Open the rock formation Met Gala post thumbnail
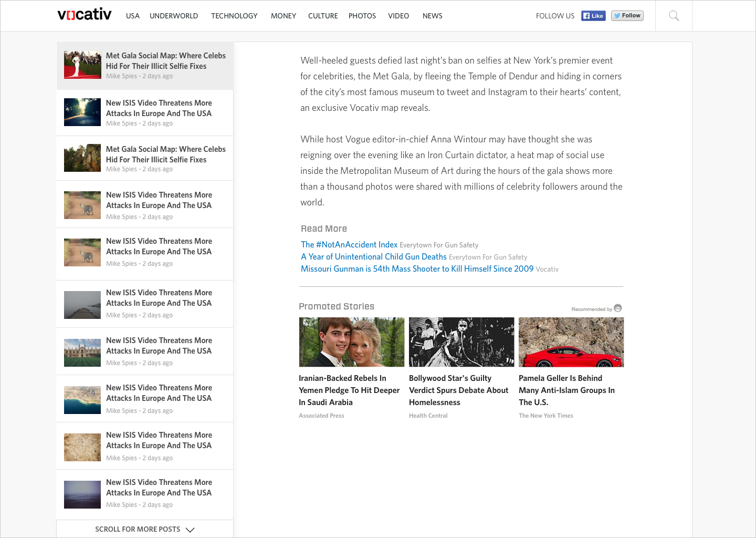756x538 pixels. 82,158
